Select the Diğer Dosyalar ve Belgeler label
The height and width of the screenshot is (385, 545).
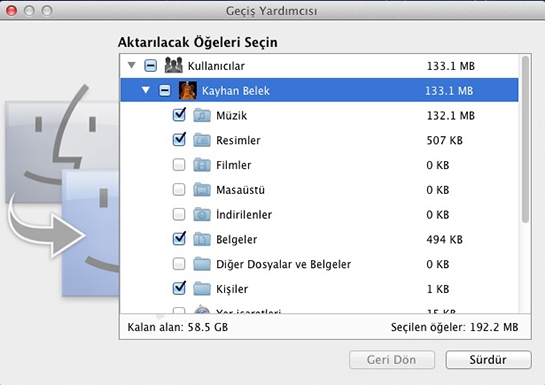coord(283,264)
